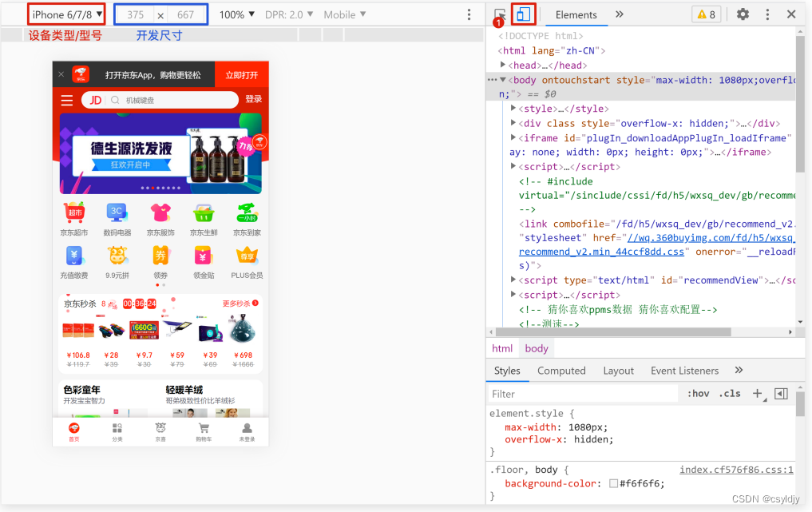Switch to the Computed tab
Viewport: 812px width, 512px height.
coord(561,370)
